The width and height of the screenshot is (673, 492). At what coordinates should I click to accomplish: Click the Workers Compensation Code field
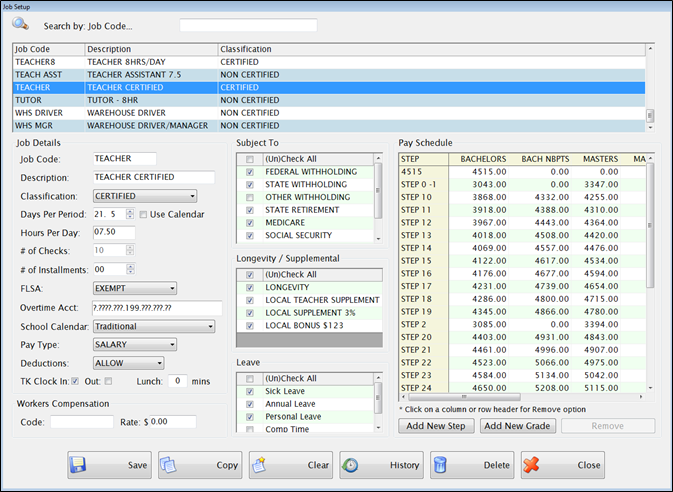82,422
